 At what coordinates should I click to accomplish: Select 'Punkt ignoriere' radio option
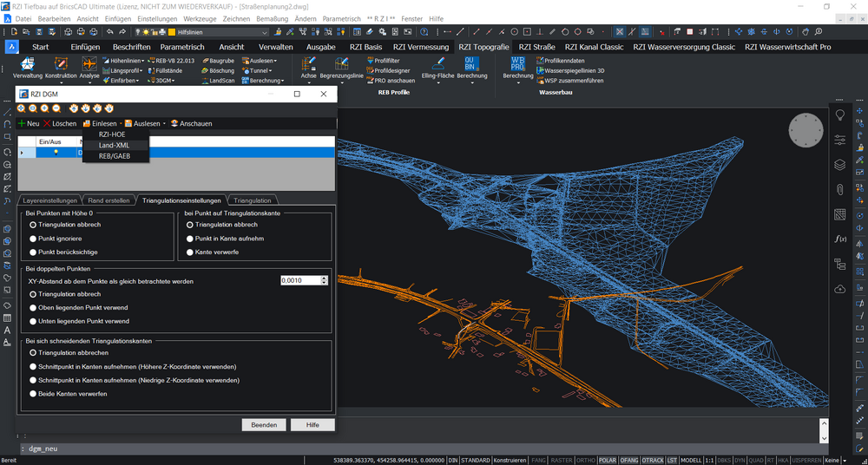(x=33, y=238)
